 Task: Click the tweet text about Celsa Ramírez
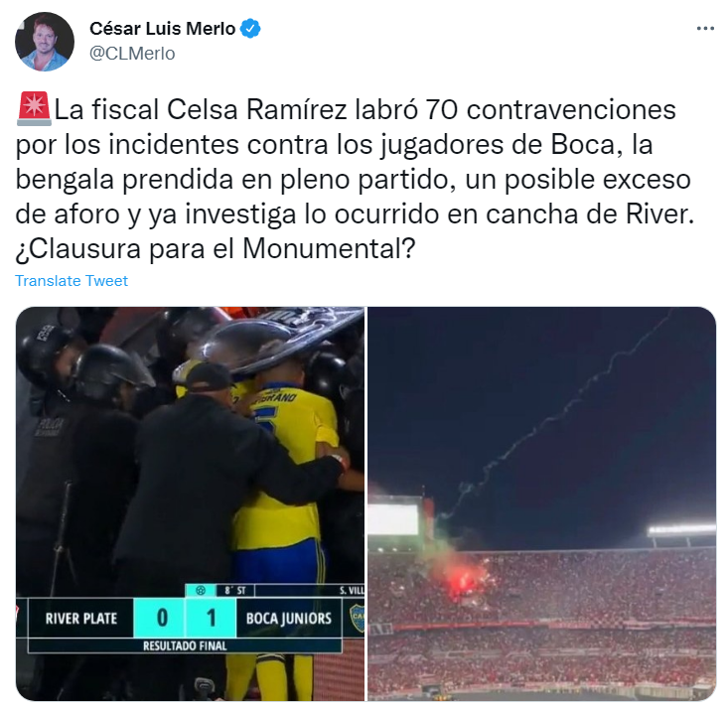pos(355,179)
